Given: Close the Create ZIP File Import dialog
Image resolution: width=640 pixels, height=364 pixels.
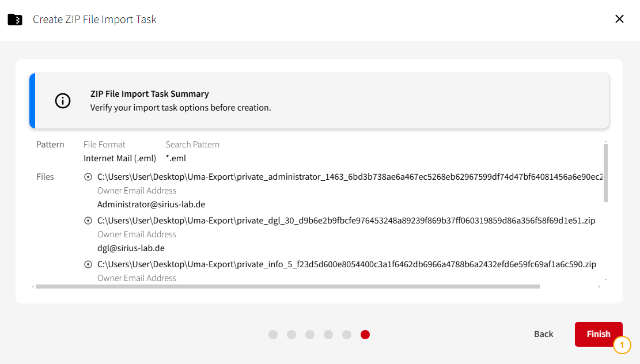Looking at the screenshot, I should (x=619, y=19).
